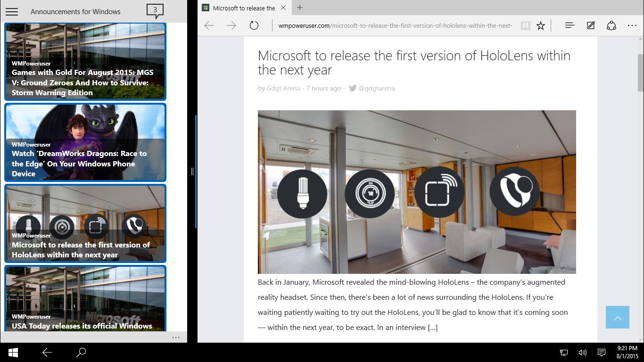
Task: Click the Twitter bird icon in byline
Action: (353, 88)
